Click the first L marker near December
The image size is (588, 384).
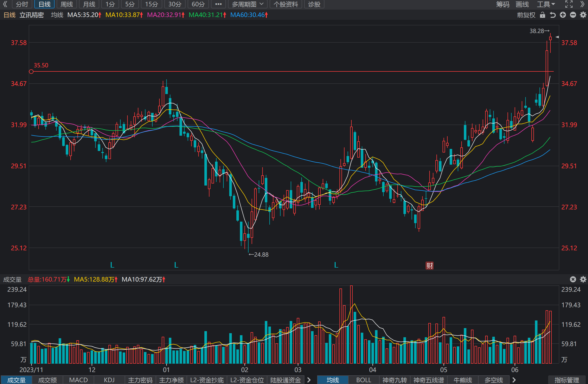coord(112,265)
